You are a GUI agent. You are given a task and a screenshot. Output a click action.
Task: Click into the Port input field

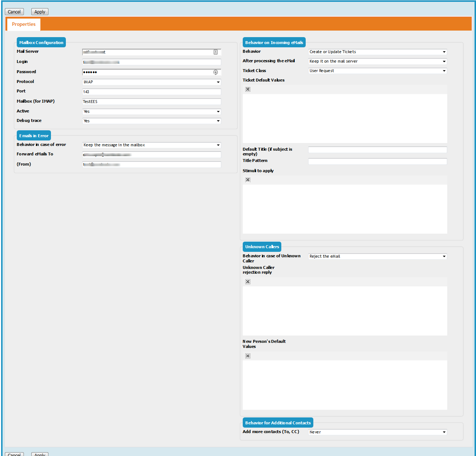point(151,92)
